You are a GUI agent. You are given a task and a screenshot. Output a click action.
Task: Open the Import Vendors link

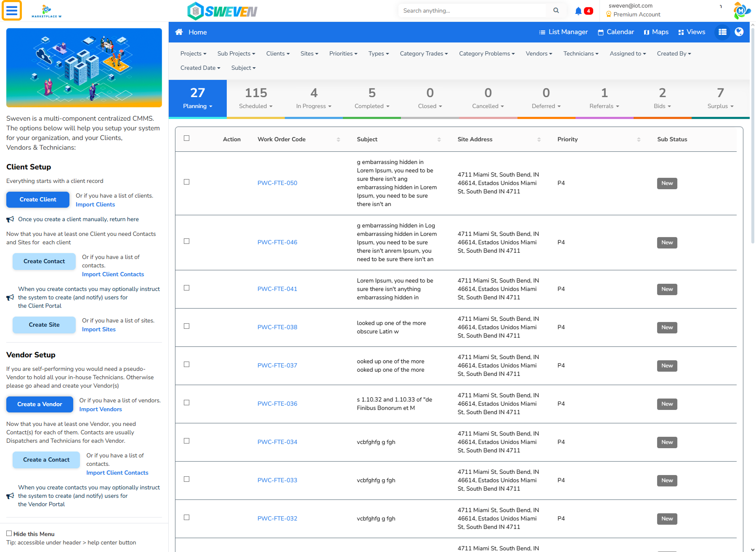tap(101, 409)
